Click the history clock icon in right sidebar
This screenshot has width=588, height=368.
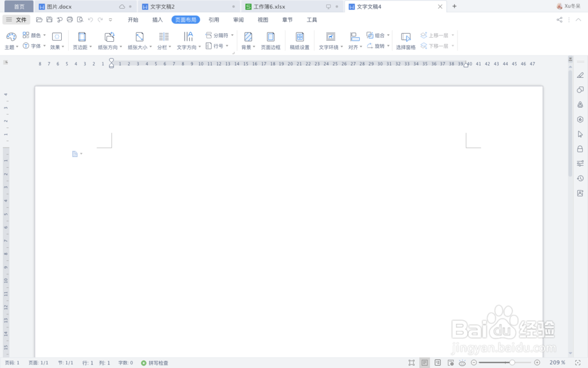click(580, 178)
